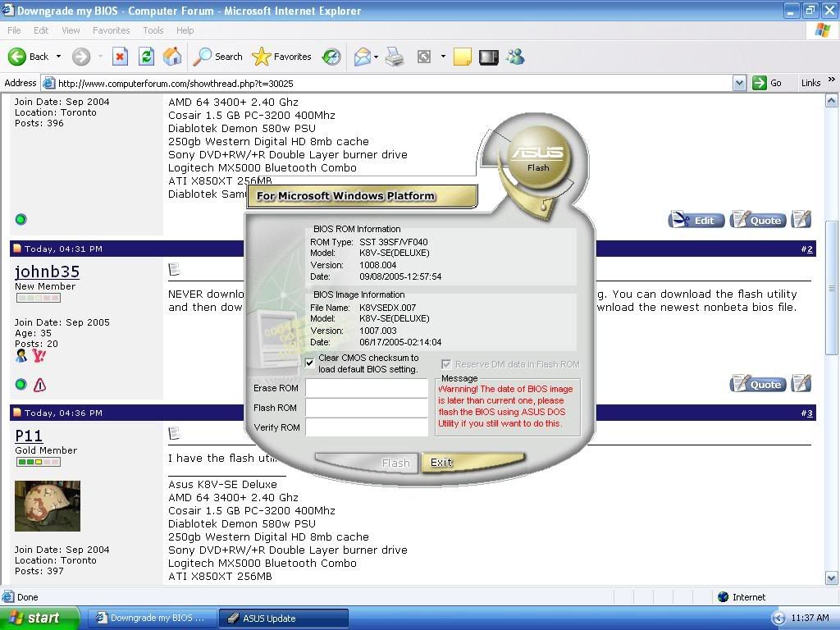Viewport: 840px width, 630px height.
Task: Expand the dropdown arrow beside full-screen icon
Action: (443, 57)
